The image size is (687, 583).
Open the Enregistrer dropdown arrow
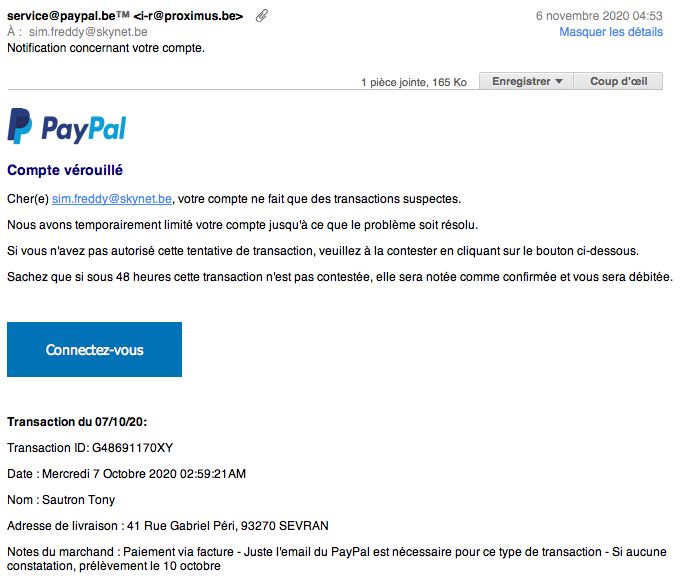click(559, 81)
